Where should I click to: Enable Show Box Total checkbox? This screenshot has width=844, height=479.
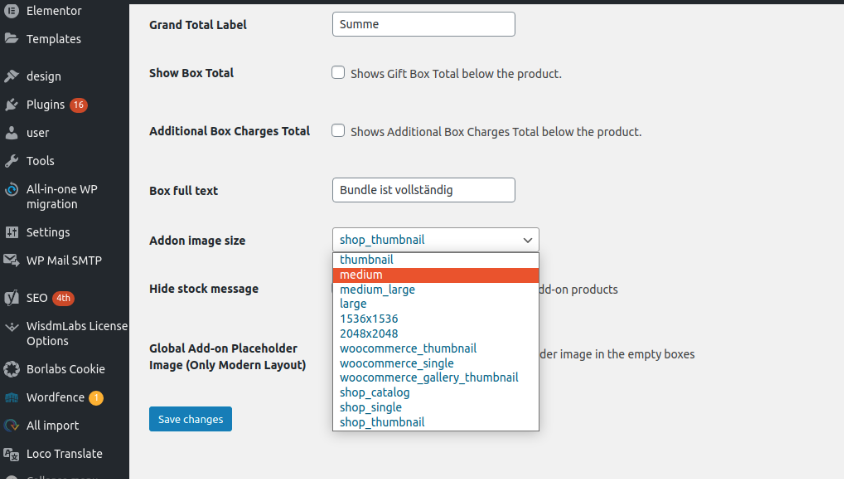pos(338,73)
